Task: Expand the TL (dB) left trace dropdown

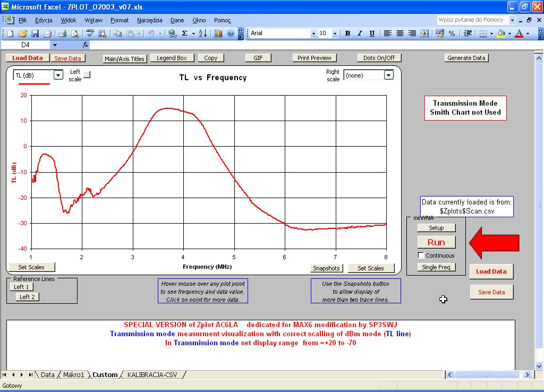Action: [58, 75]
